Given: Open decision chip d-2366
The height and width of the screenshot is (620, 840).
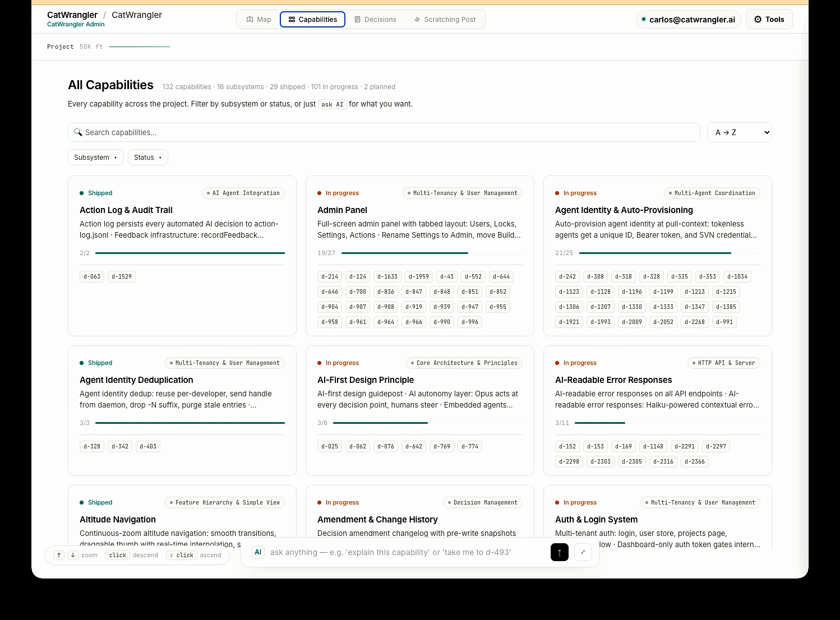Looking at the screenshot, I should 695,461.
